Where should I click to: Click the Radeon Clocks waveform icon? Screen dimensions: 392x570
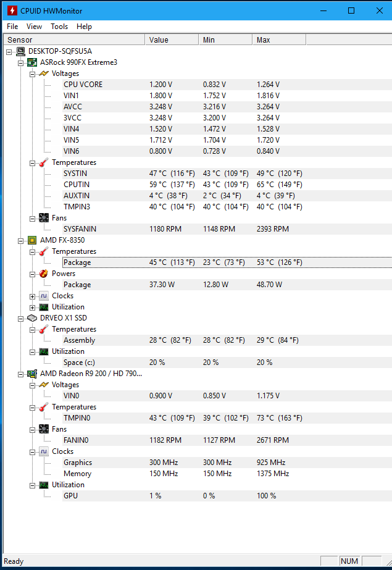44,451
